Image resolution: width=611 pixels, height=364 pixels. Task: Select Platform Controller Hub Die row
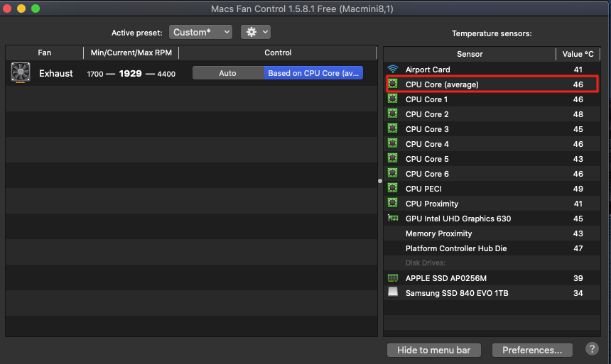(x=492, y=248)
